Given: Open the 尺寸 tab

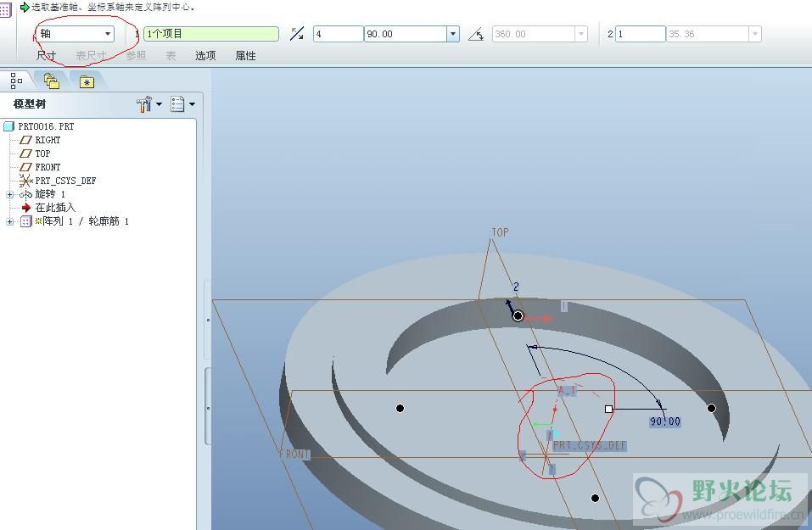Looking at the screenshot, I should point(46,55).
